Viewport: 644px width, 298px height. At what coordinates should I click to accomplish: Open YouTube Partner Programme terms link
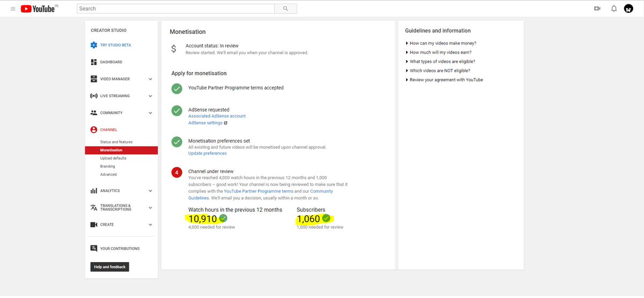pyautogui.click(x=259, y=191)
